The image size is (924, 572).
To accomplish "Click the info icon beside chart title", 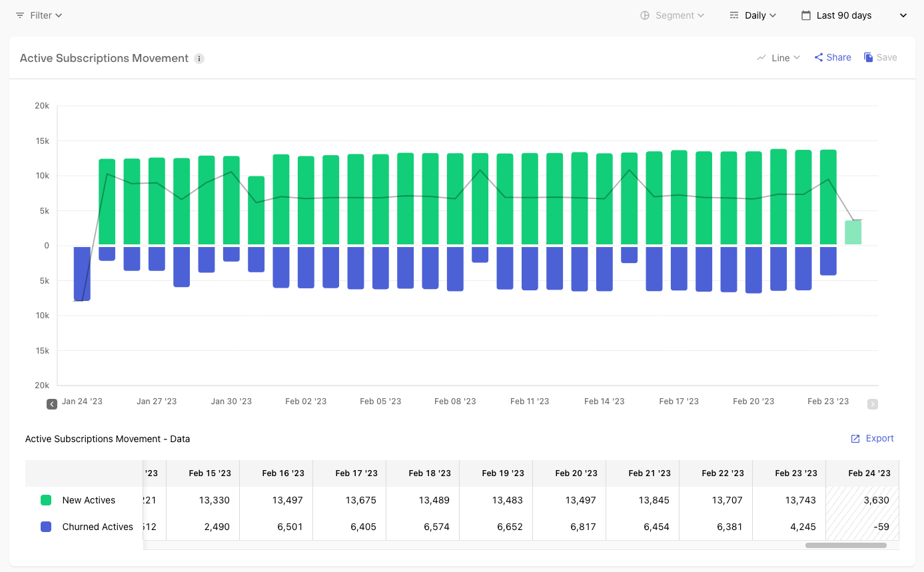I will pos(199,59).
